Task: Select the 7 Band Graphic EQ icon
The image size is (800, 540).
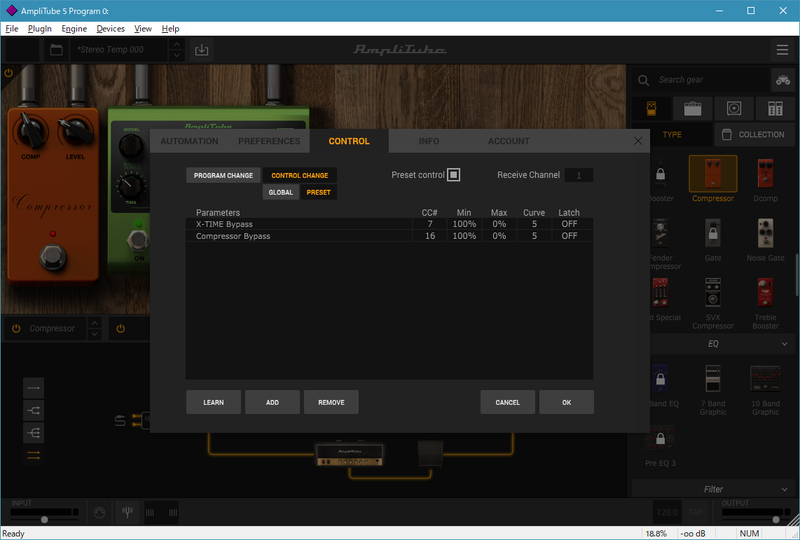Action: (713, 380)
